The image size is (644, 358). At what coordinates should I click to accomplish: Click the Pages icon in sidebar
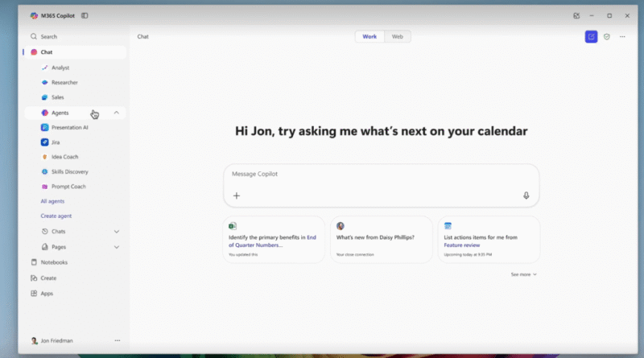(45, 247)
